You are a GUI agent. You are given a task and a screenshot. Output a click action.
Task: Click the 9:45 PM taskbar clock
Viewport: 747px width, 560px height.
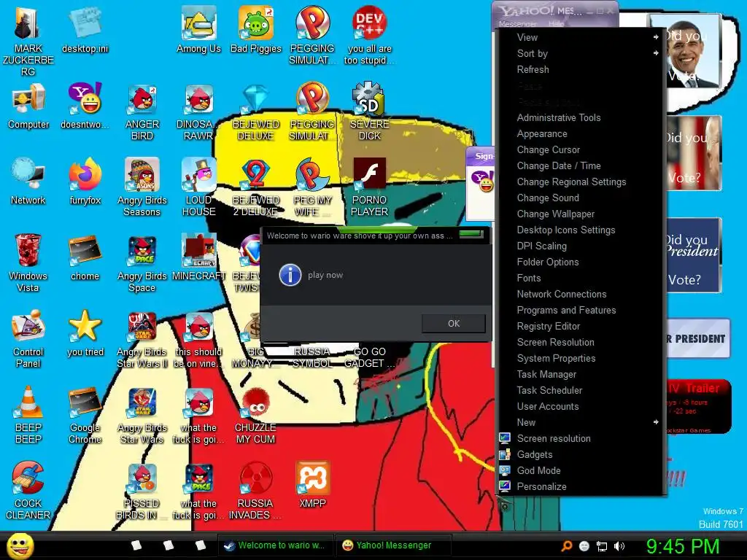click(x=682, y=546)
